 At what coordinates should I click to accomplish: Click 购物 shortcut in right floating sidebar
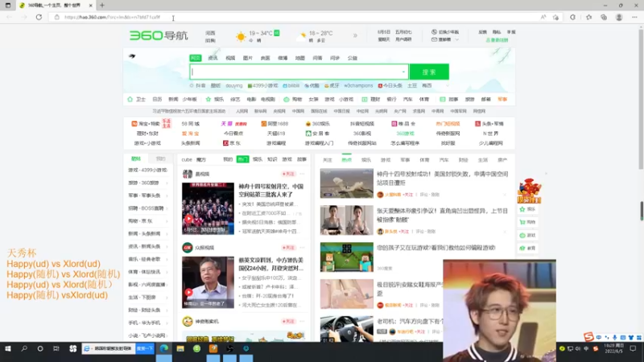pyautogui.click(x=528, y=222)
